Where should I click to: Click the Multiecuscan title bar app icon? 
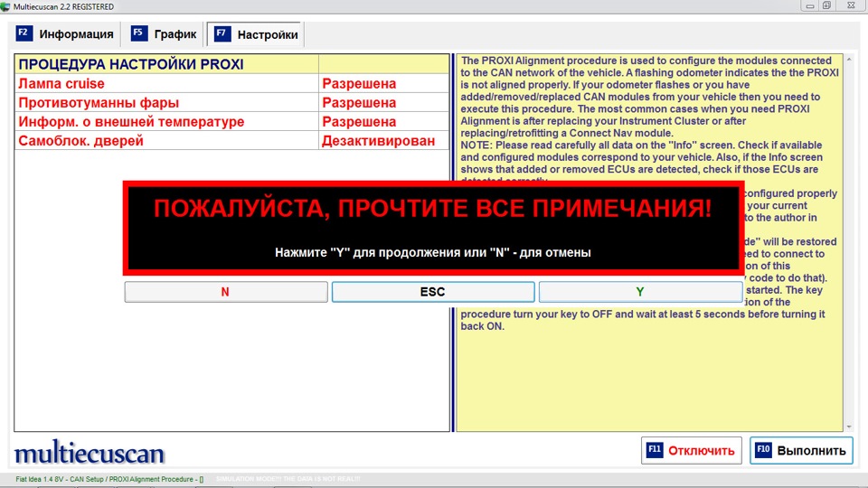(5, 6)
